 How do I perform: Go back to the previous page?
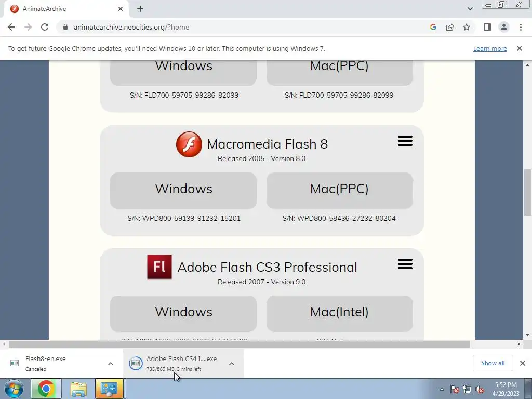pos(11,27)
